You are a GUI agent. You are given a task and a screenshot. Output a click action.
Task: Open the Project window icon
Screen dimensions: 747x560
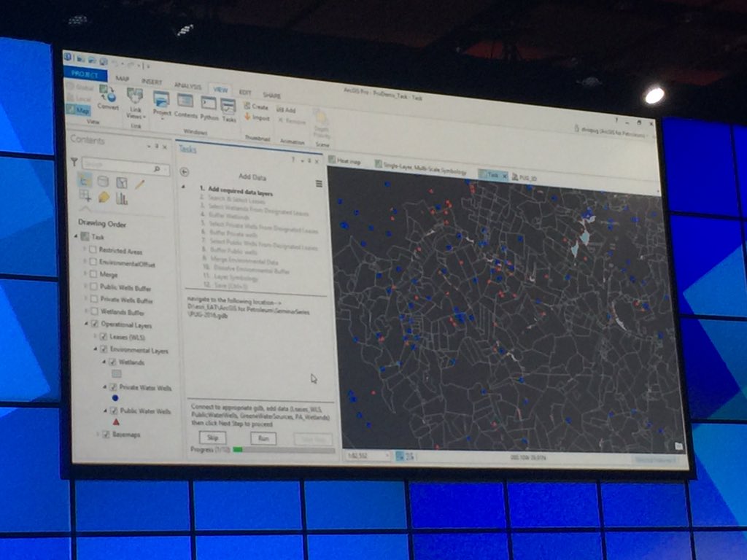(161, 99)
